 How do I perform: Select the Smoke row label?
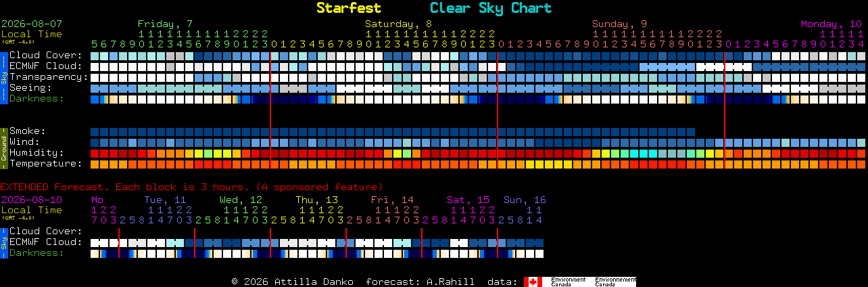(28, 131)
